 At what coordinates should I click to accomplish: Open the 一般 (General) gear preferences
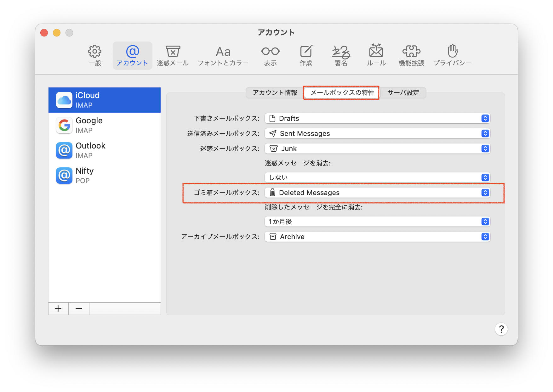[95, 55]
